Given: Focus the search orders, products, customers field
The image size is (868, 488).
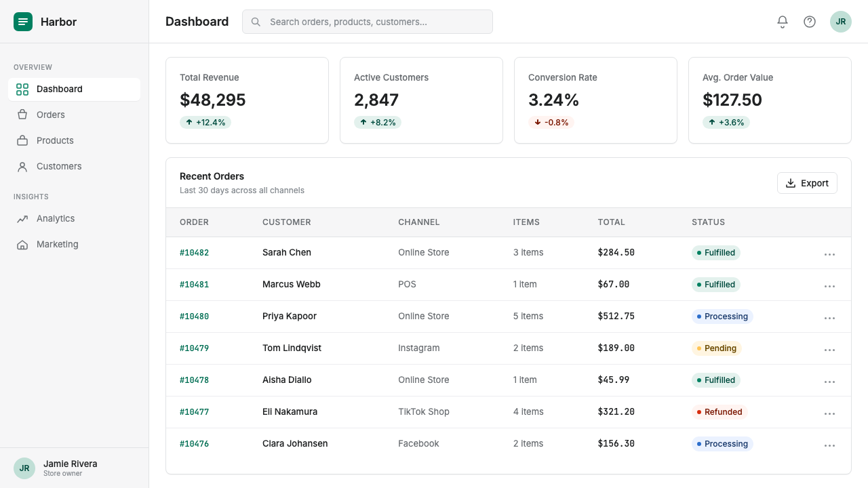Looking at the screenshot, I should [x=368, y=22].
